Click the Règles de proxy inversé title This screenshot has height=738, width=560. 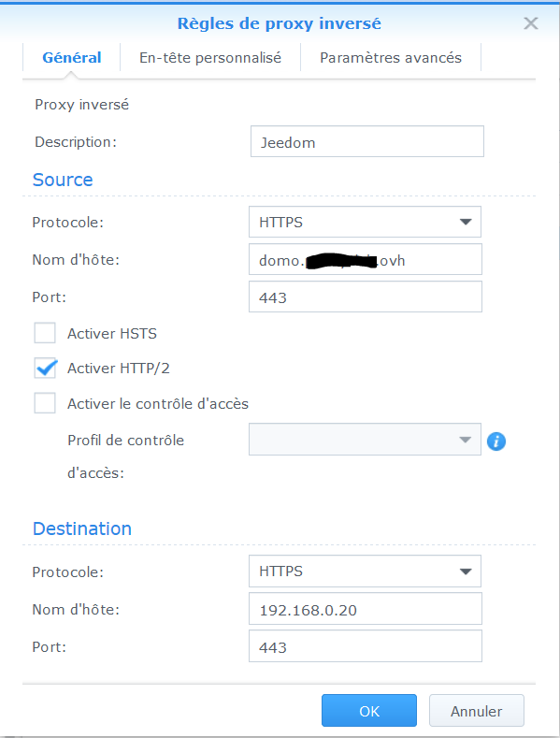coord(279,23)
